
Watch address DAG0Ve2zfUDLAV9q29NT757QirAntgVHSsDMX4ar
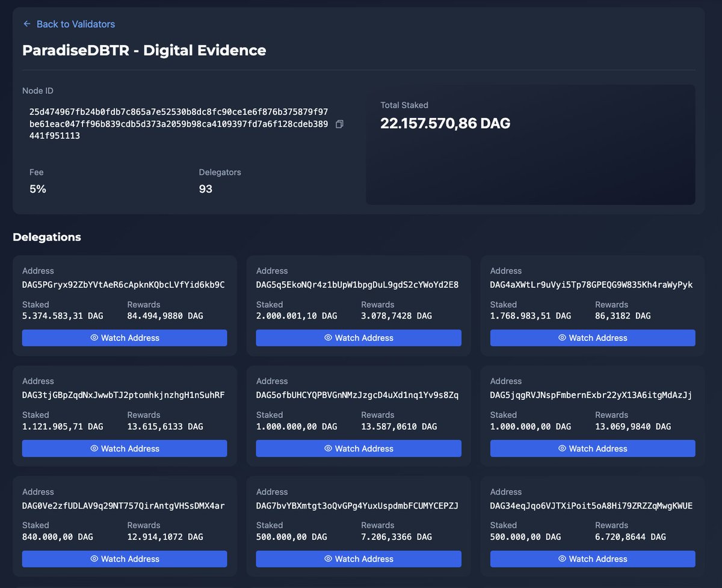(125, 559)
